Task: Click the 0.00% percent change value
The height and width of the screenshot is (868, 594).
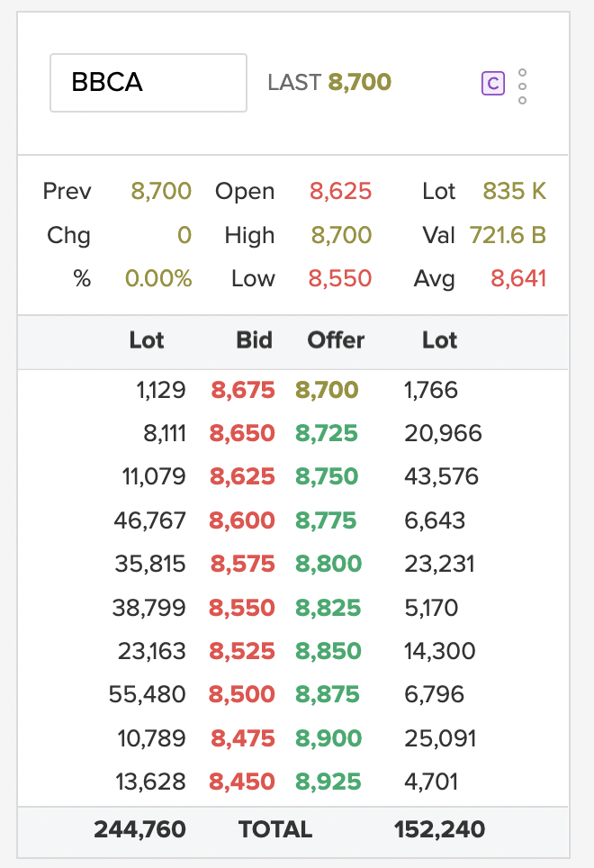Action: click(x=158, y=278)
